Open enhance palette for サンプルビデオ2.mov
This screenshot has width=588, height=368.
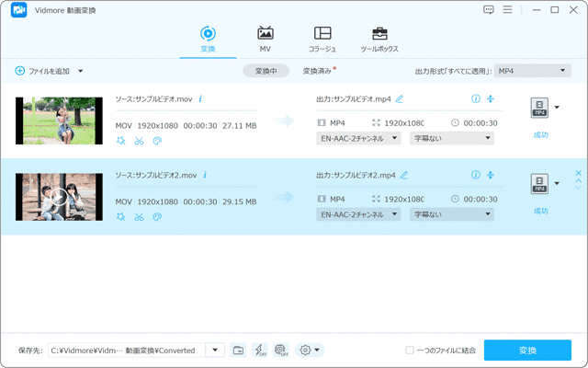click(x=157, y=217)
